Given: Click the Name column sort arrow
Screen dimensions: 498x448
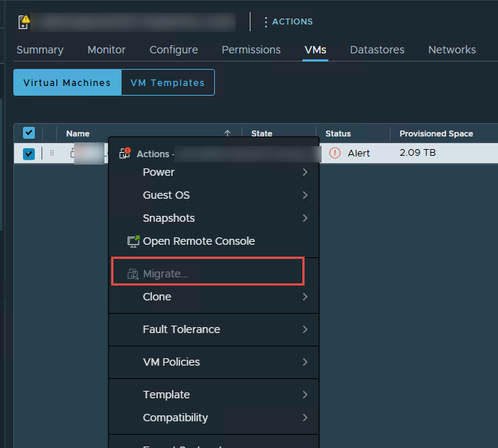Looking at the screenshot, I should coord(227,134).
